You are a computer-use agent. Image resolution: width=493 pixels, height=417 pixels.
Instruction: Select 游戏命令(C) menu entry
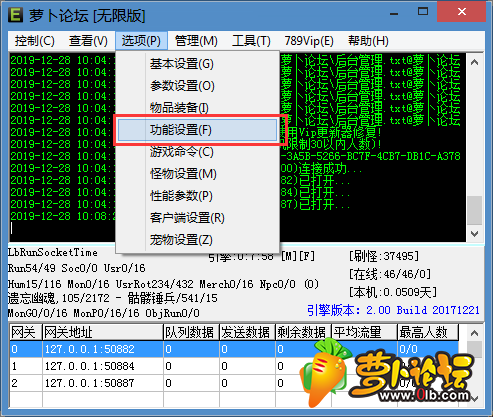[197, 152]
